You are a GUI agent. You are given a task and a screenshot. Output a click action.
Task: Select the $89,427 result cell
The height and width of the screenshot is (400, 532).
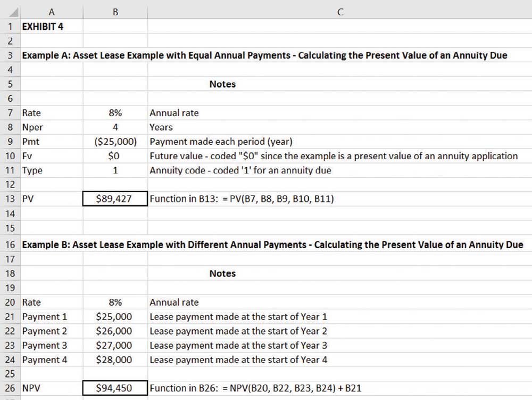coord(115,199)
